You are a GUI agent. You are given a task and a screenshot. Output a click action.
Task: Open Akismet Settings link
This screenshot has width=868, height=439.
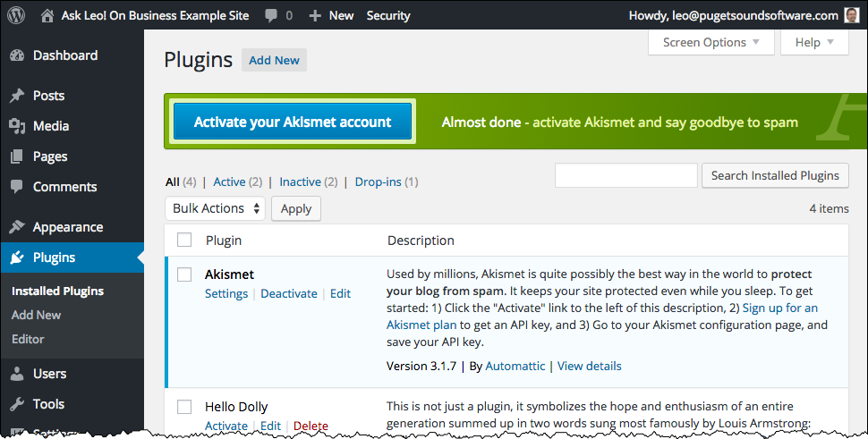pyautogui.click(x=226, y=293)
